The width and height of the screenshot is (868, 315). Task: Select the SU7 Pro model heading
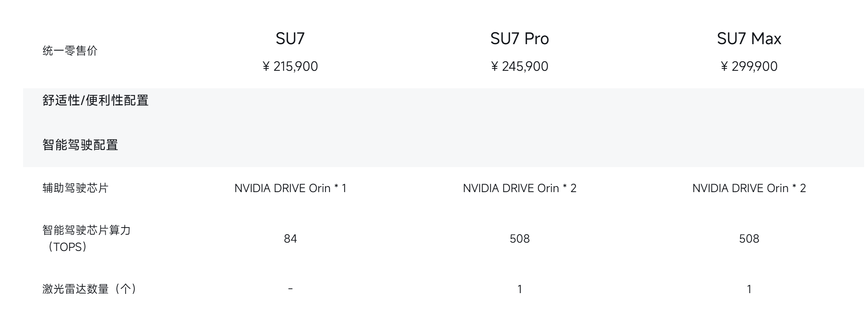click(519, 39)
